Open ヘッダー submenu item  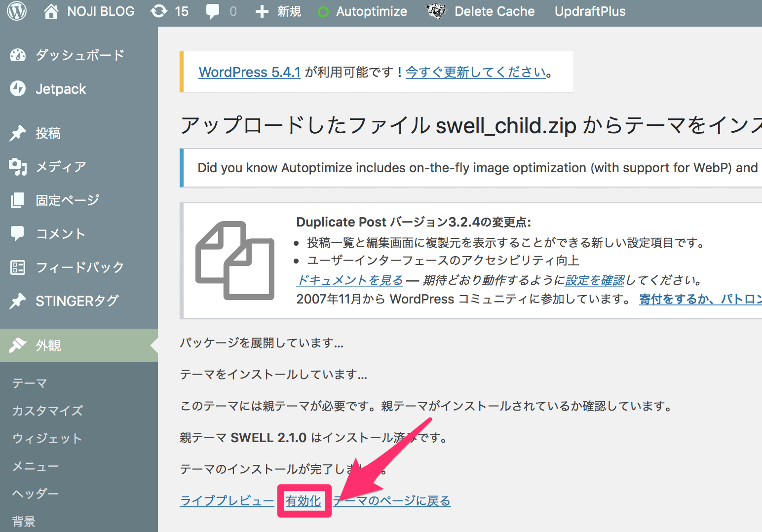point(36,494)
